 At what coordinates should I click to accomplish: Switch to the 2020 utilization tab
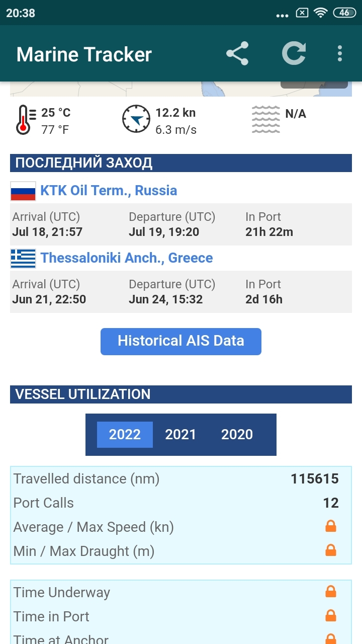[237, 435]
